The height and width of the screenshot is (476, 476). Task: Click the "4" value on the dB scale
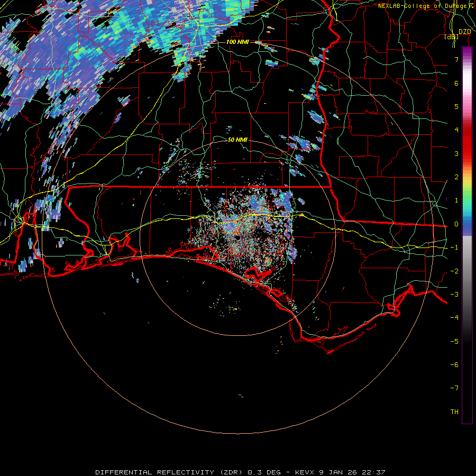(x=456, y=130)
